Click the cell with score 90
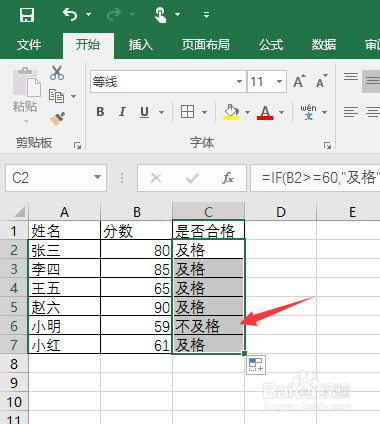 point(136,307)
